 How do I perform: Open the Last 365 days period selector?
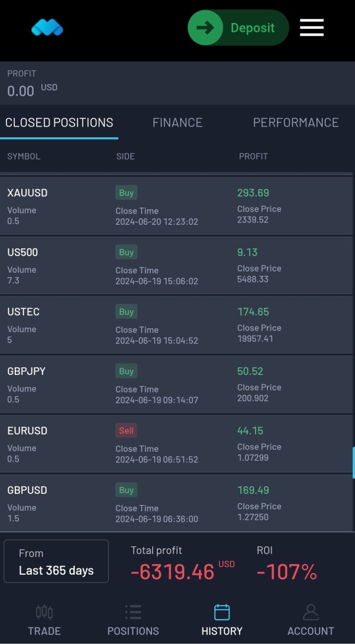coord(56,561)
